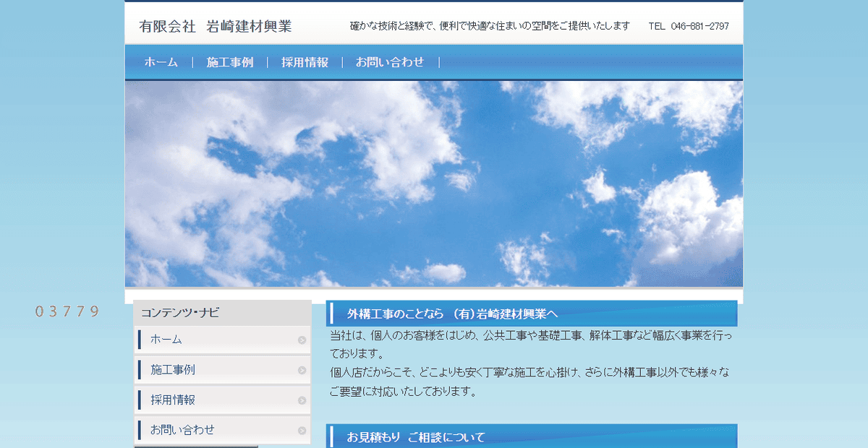
Task: Click the arrow icon beside sidebar 採用情報
Action: 302,399
